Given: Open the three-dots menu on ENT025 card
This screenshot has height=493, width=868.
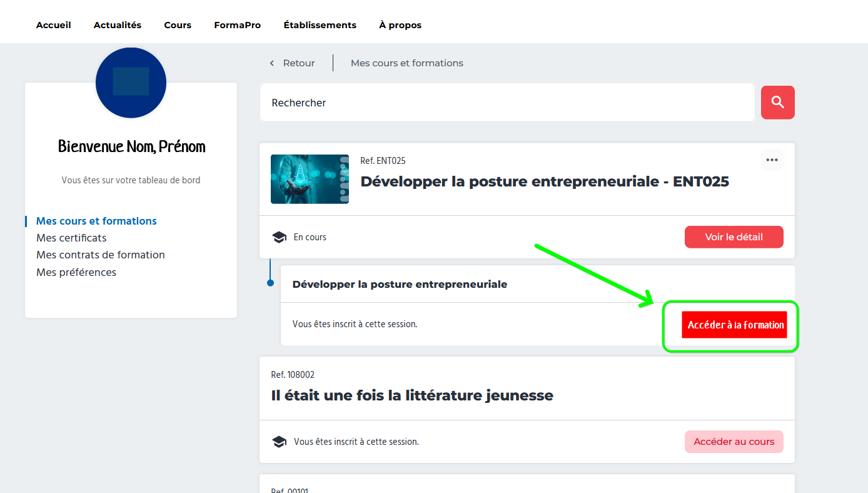Looking at the screenshot, I should tap(772, 160).
